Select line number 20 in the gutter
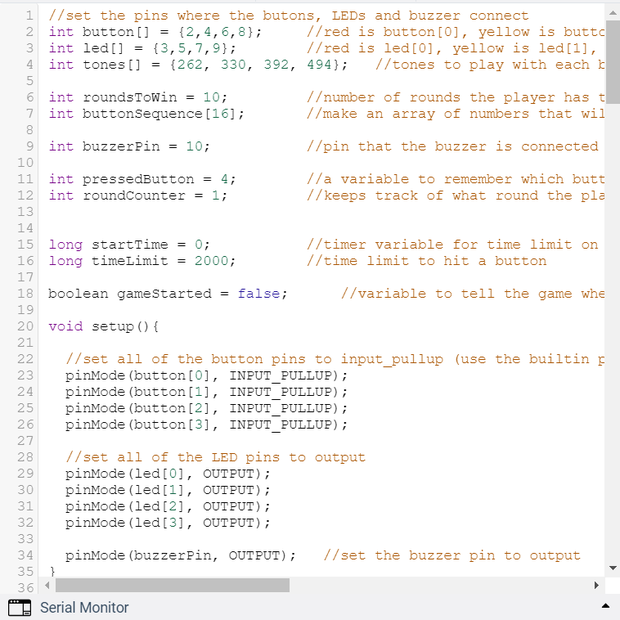The width and height of the screenshot is (620, 620). point(25,326)
